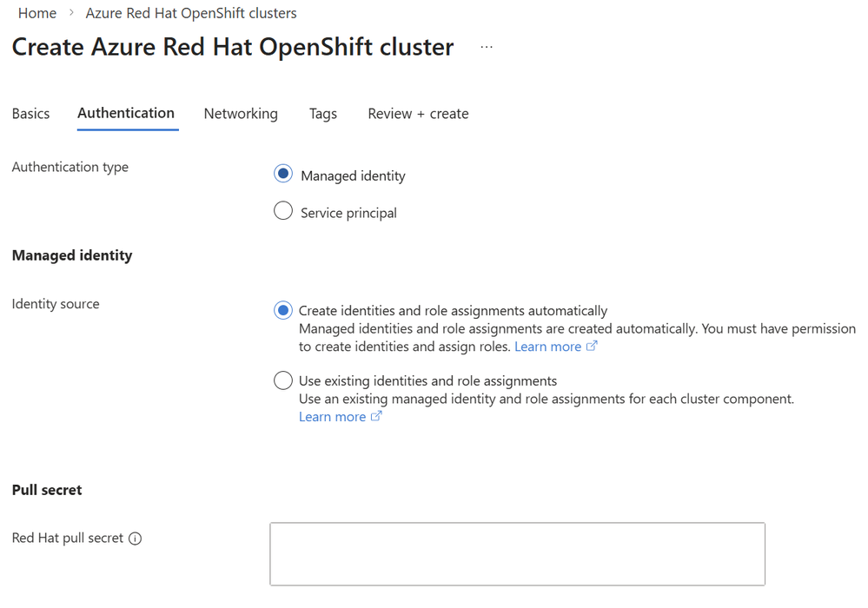Choose Service principal as authentication type

pyautogui.click(x=282, y=211)
